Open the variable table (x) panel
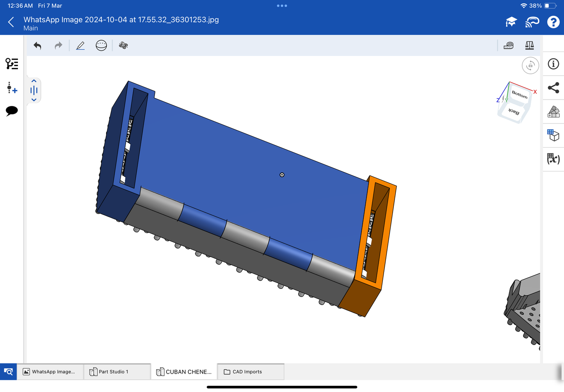The width and height of the screenshot is (564, 392). point(553,159)
